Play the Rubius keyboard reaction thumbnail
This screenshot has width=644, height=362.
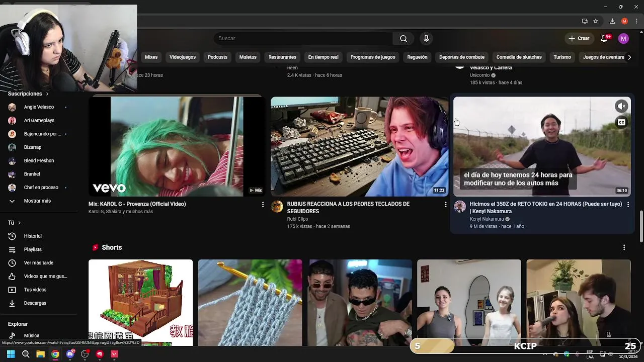click(x=359, y=146)
